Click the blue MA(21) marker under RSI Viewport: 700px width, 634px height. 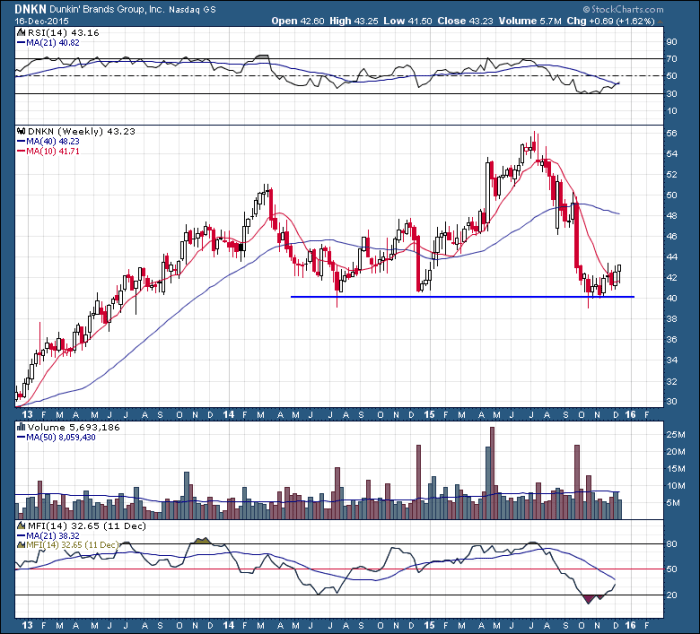click(19, 42)
